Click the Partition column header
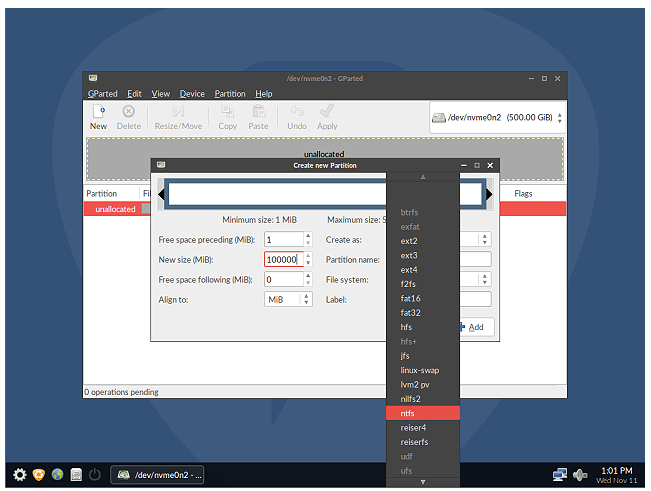Image resolution: width=651 pixels, height=491 pixels. (x=102, y=193)
